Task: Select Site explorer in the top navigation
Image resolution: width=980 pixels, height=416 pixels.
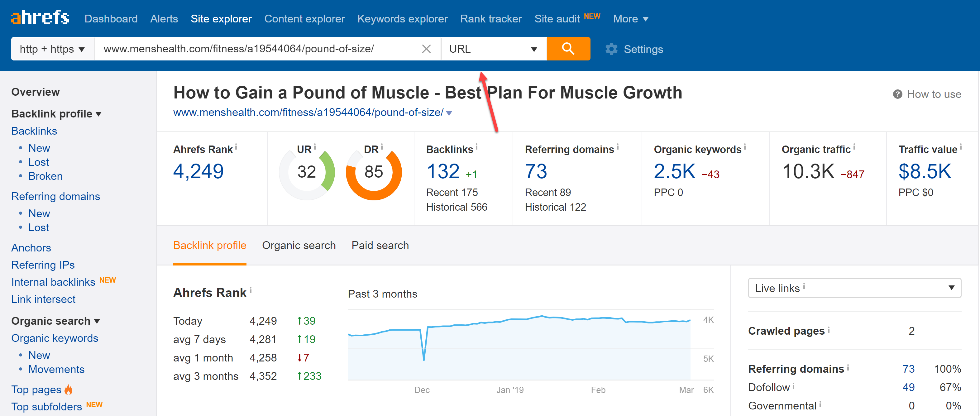Action: 221,19
